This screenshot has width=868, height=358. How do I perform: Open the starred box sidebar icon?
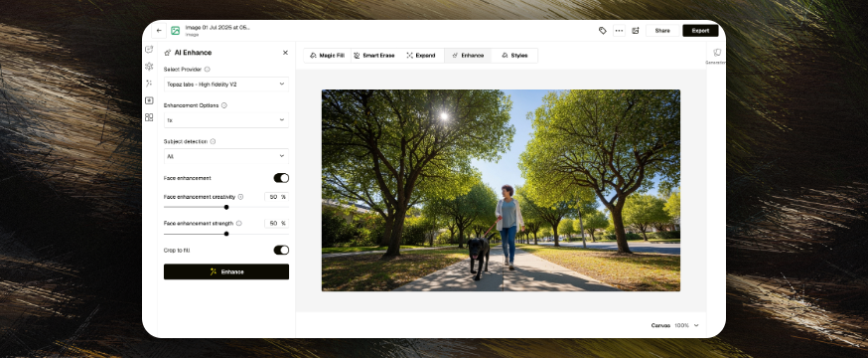point(149,100)
